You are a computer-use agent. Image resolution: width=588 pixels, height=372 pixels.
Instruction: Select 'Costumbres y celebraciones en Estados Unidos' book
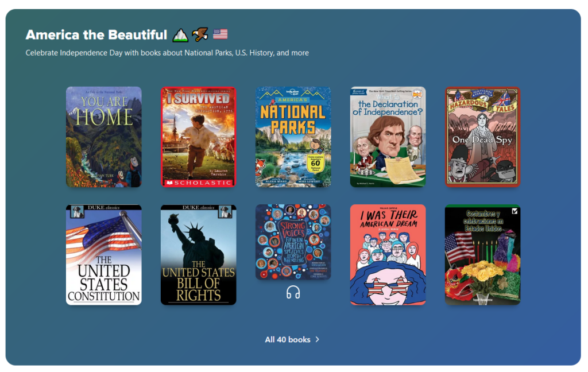(x=482, y=255)
